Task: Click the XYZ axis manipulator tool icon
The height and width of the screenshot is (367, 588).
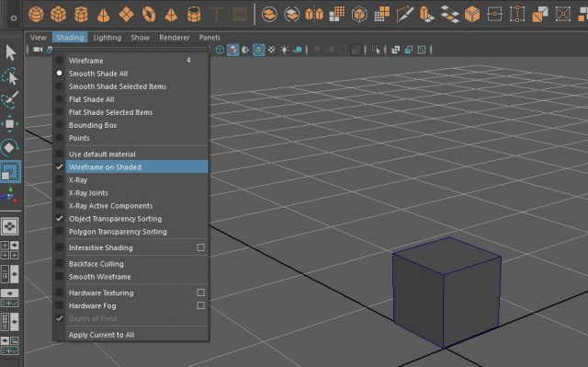Action: [x=10, y=195]
